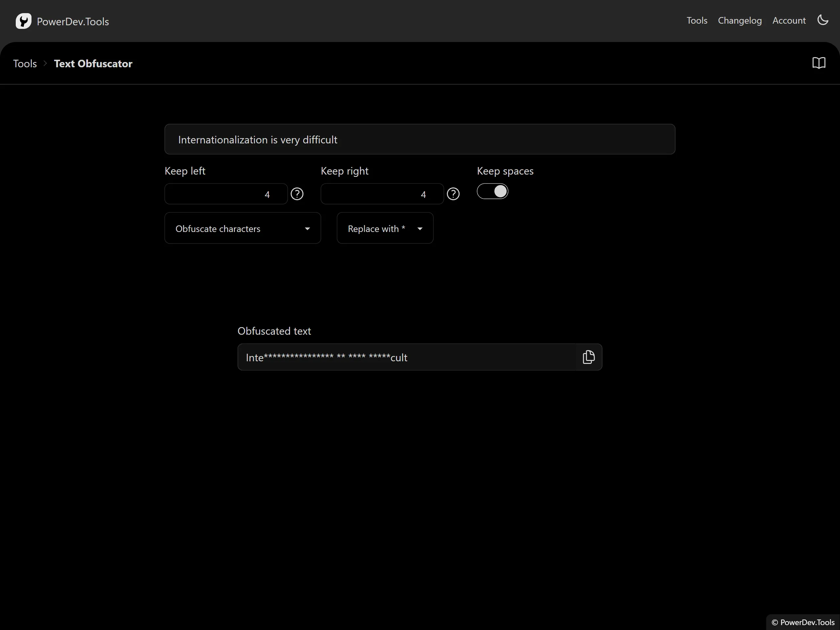Click the Tools navigation menu item

pyautogui.click(x=697, y=20)
